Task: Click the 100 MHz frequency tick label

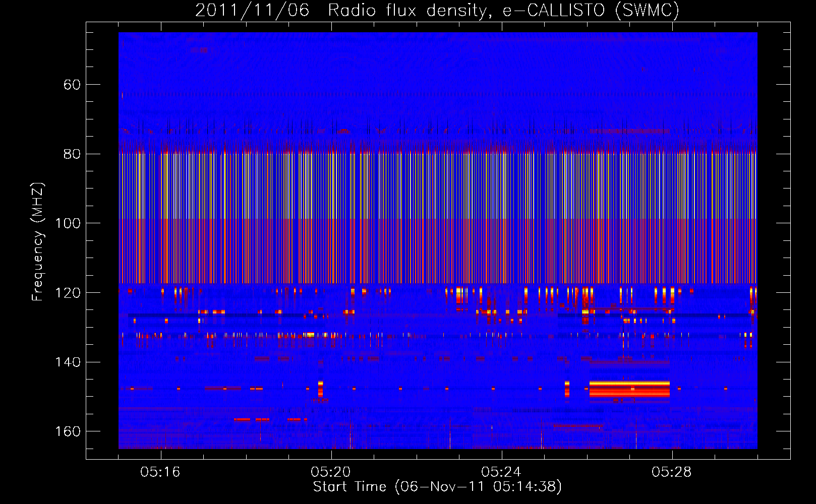Action: 68,223
